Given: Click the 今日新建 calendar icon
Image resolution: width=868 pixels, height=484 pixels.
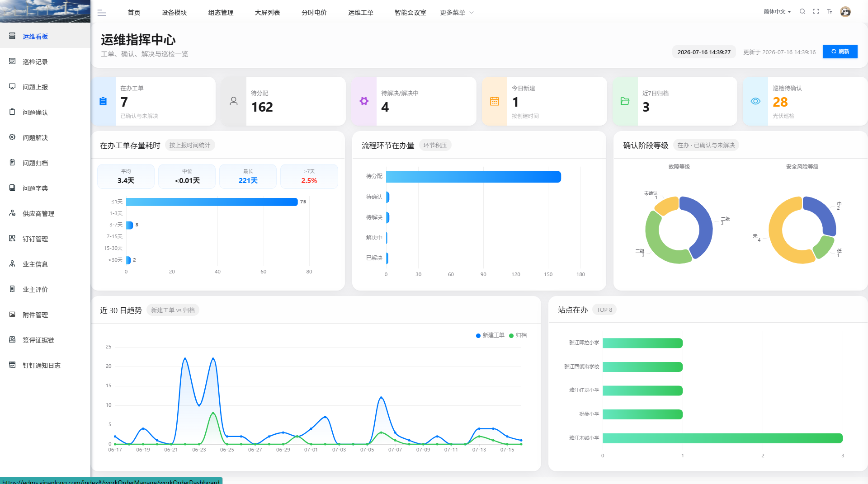Looking at the screenshot, I should [495, 101].
